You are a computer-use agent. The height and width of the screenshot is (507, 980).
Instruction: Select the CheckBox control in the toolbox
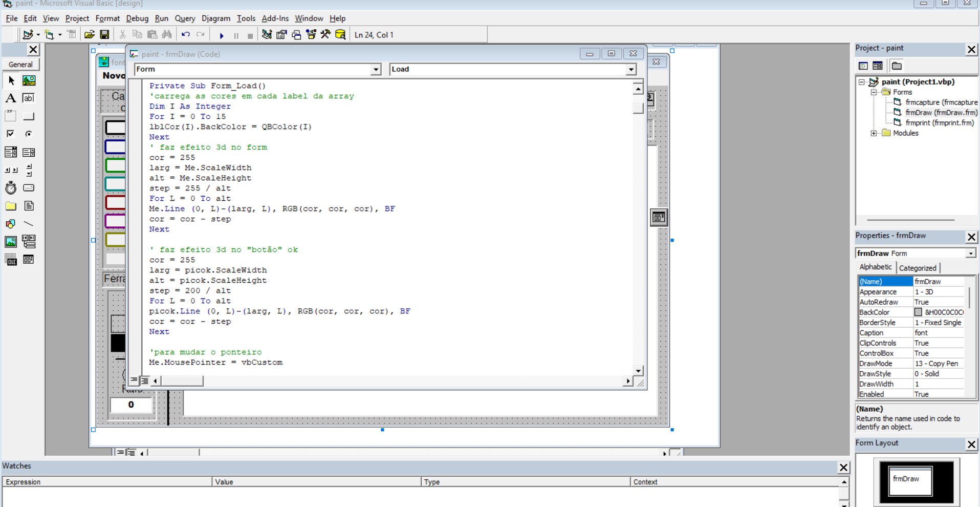11,134
